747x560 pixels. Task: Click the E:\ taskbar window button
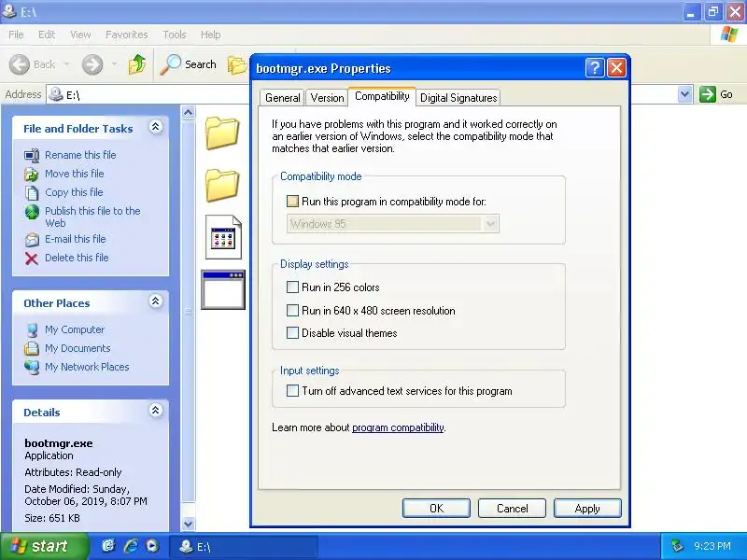pos(243,546)
